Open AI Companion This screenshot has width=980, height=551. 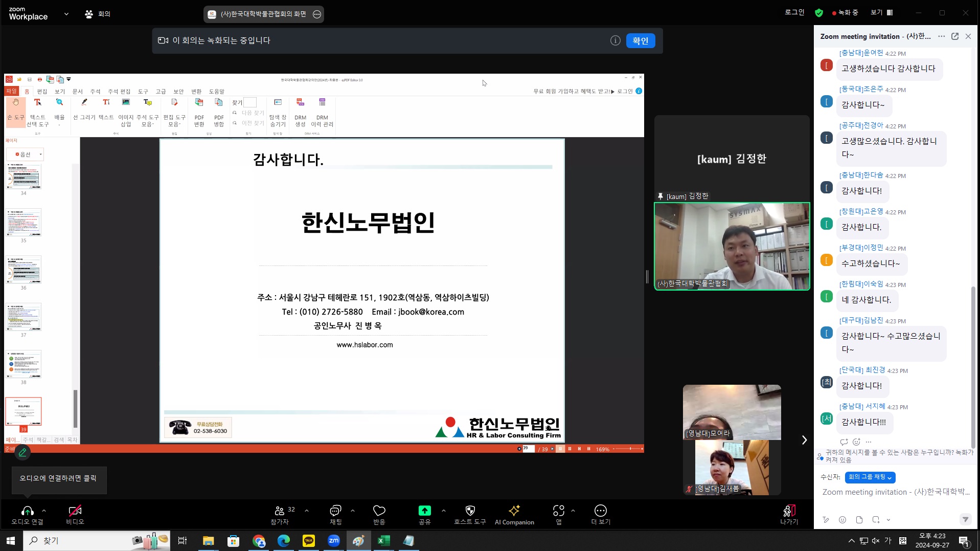click(x=514, y=515)
